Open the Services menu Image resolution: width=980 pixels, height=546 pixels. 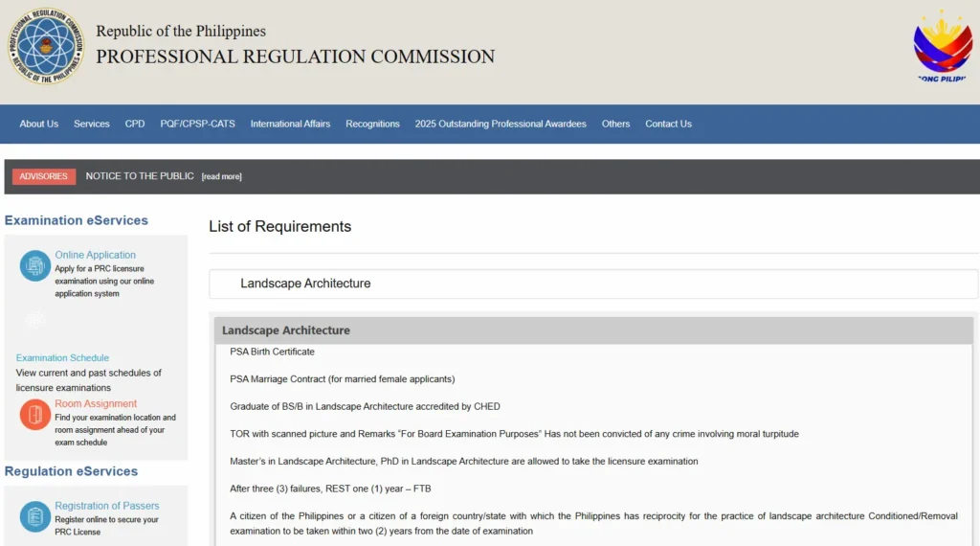[91, 124]
